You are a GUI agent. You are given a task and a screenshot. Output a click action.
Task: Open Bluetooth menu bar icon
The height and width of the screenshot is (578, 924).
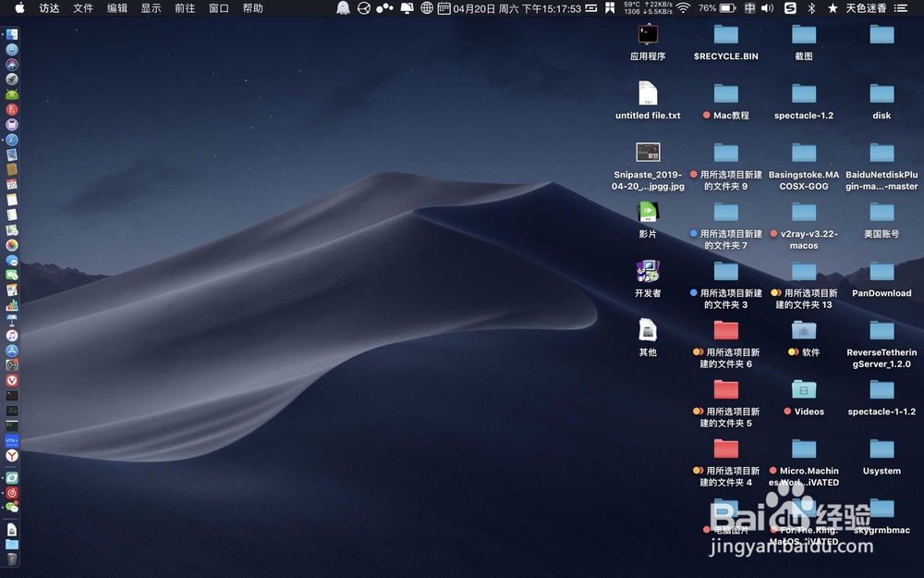point(811,8)
